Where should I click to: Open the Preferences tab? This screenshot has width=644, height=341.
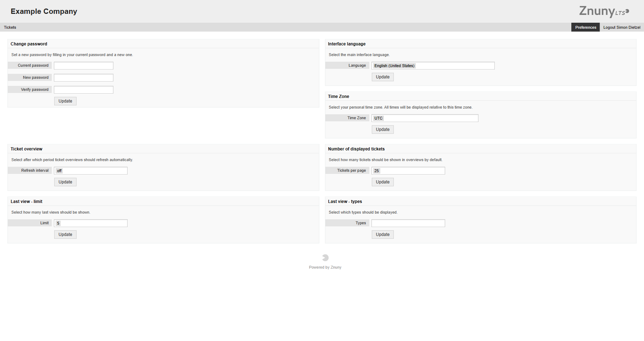click(586, 27)
